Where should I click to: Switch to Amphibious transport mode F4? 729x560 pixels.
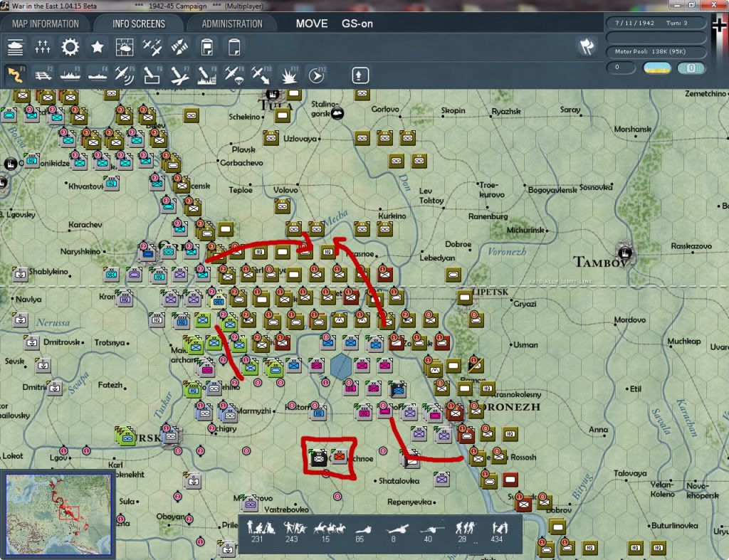[97, 75]
